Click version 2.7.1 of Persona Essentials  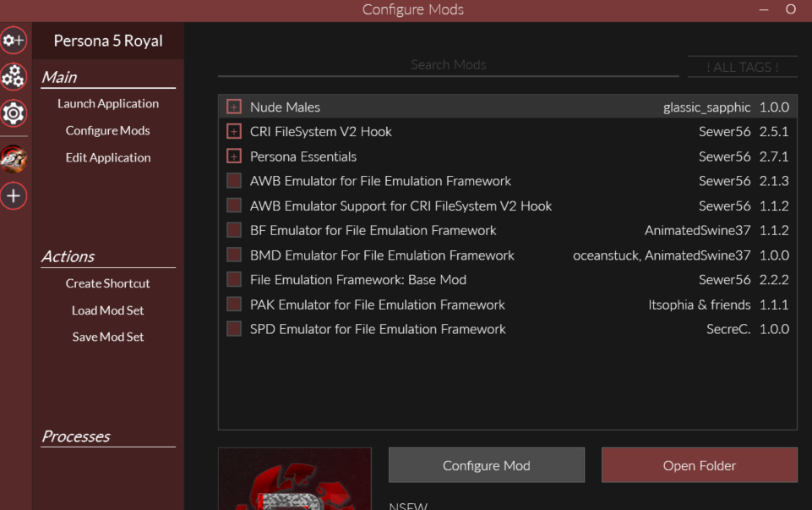(x=774, y=156)
